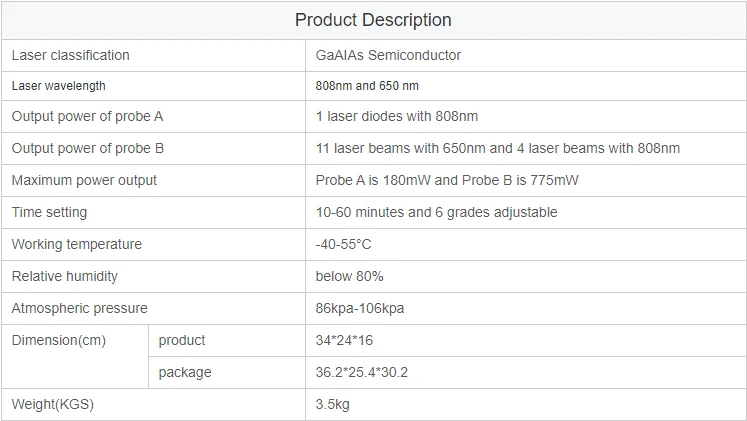The width and height of the screenshot is (747, 421).
Task: Select the package dimension 36.2*25.4*30.2 value
Action: tap(361, 372)
